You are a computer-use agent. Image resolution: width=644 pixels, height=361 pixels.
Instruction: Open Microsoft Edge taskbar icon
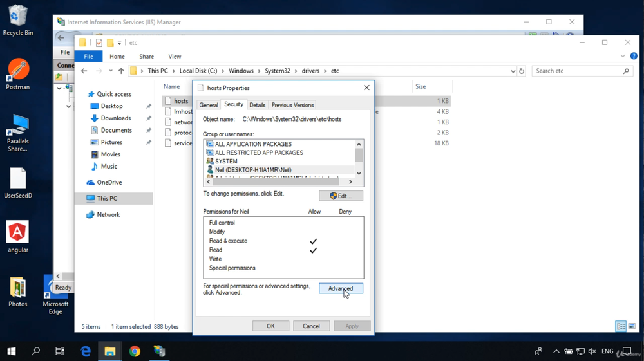pyautogui.click(x=86, y=351)
